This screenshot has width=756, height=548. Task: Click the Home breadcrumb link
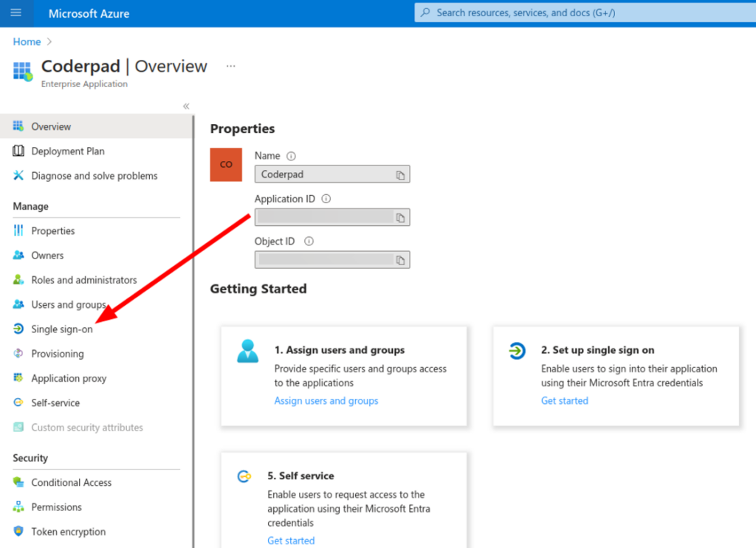click(x=26, y=42)
